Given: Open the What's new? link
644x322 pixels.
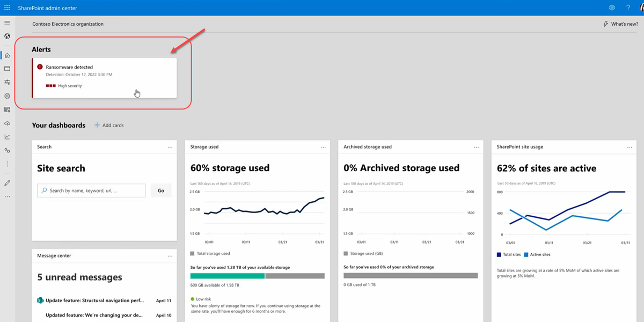Looking at the screenshot, I should 621,24.
